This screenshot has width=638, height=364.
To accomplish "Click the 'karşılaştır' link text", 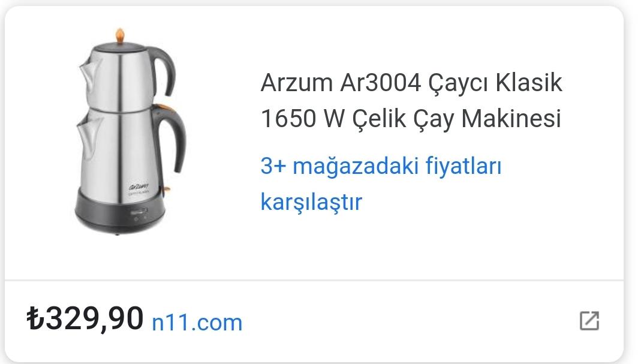I will (x=311, y=201).
